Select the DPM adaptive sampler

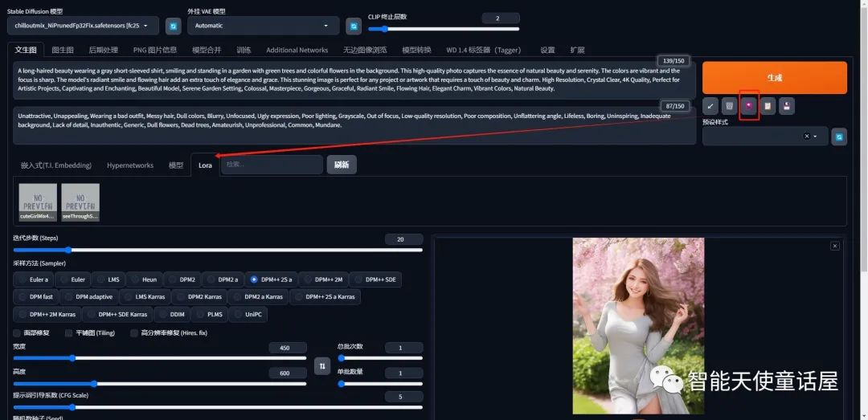pyautogui.click(x=89, y=296)
